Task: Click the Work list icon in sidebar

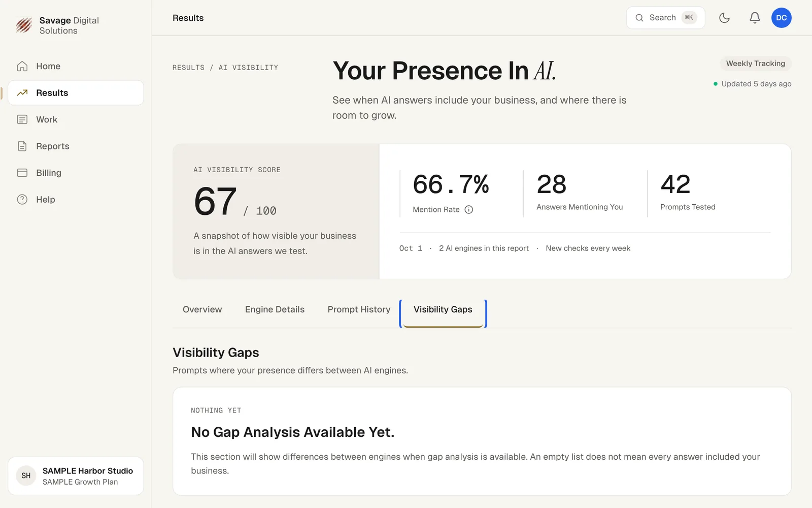Action: tap(22, 120)
